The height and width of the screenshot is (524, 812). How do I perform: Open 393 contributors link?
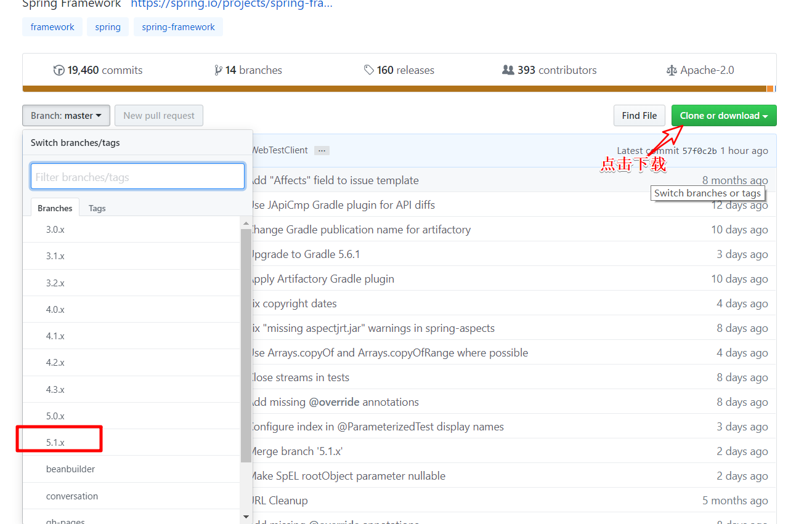pyautogui.click(x=550, y=70)
